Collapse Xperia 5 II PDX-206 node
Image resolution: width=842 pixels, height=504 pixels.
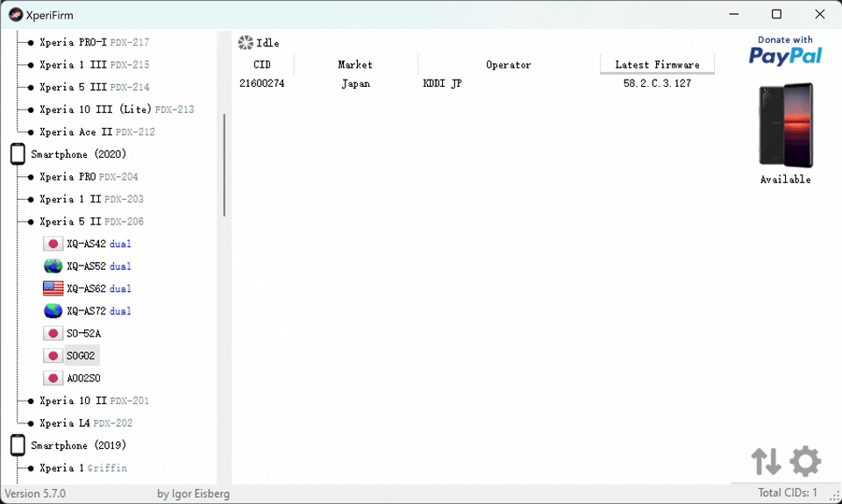[91, 222]
